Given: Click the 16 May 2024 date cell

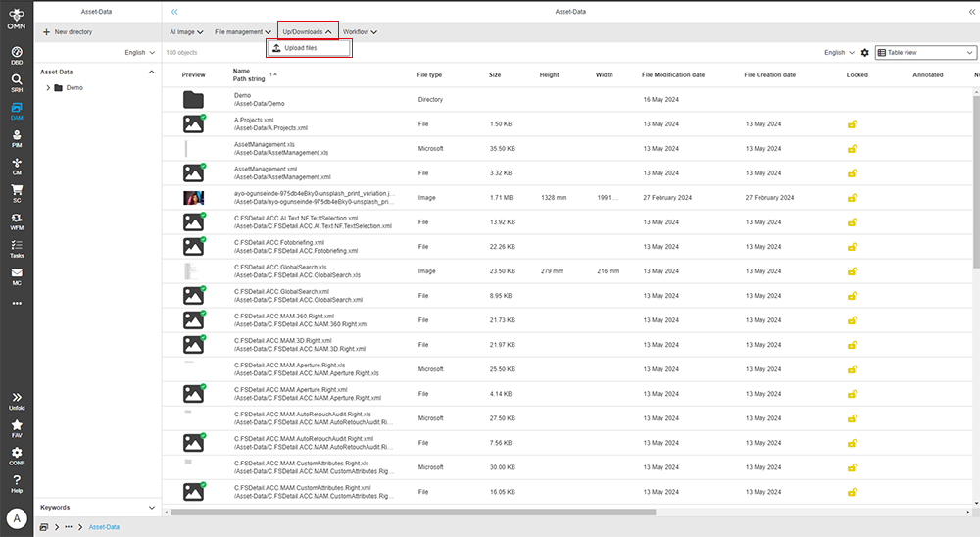Looking at the screenshot, I should (x=661, y=99).
